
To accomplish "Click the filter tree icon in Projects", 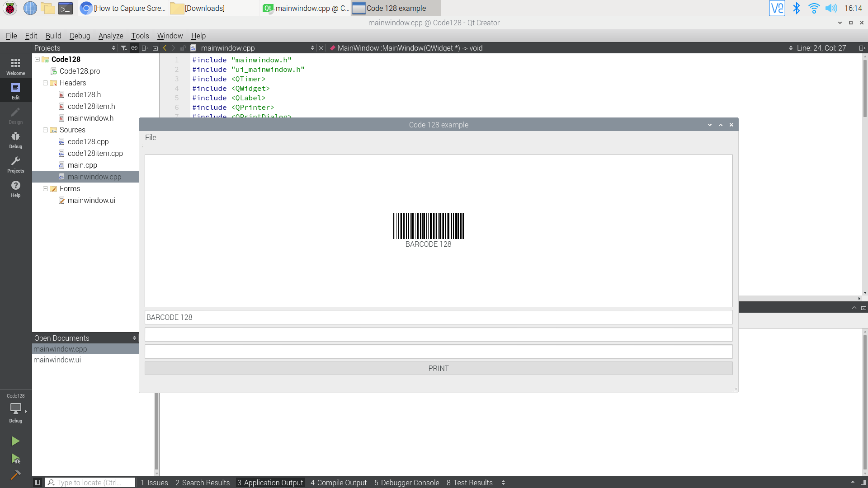I will click(124, 48).
